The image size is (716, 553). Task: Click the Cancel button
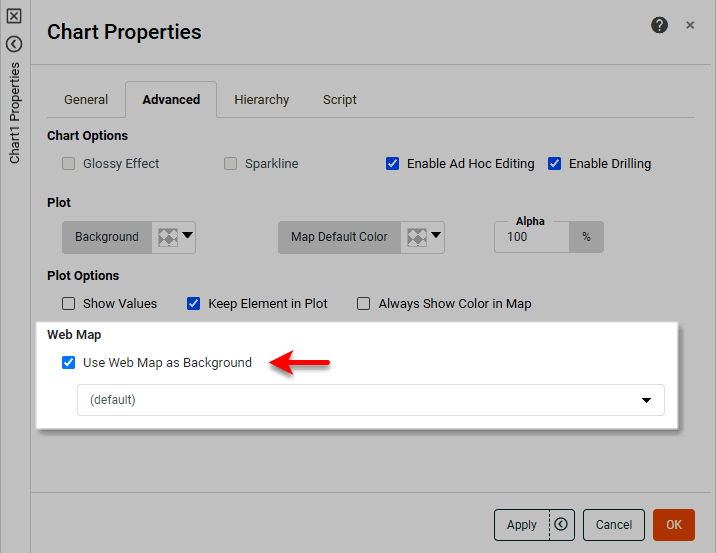[614, 524]
